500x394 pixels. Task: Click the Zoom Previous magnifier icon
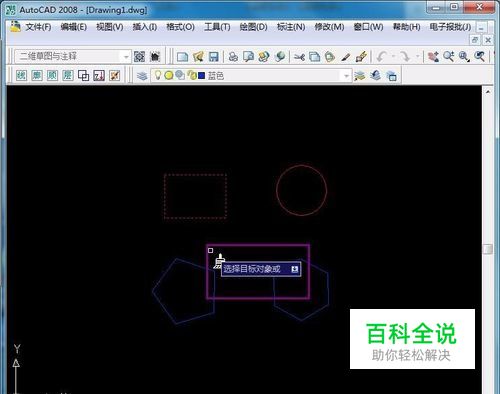pyautogui.click(x=479, y=57)
